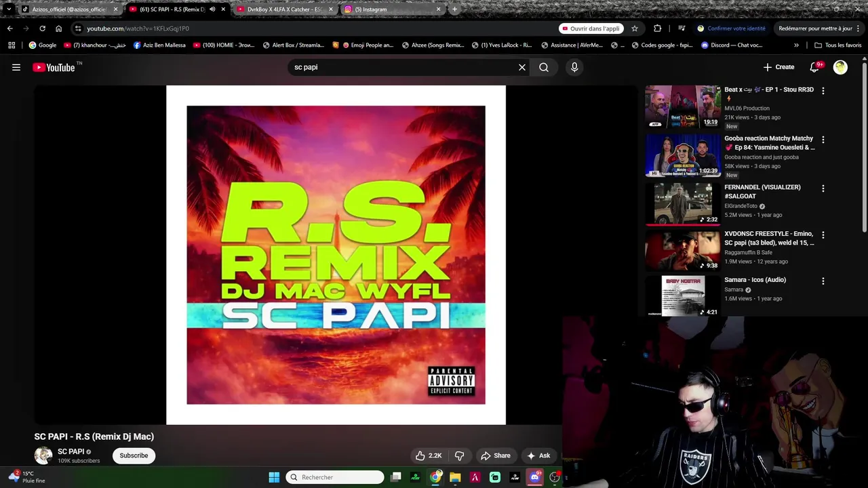Viewport: 868px width, 488px height.
Task: Share the SC PAPI video
Action: point(496,455)
